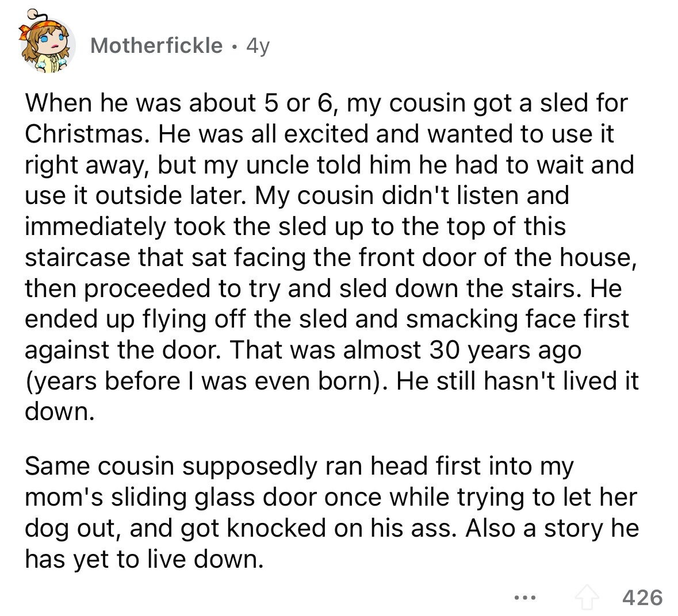
Task: Click the word "Christmas" in the comment
Action: (84, 134)
